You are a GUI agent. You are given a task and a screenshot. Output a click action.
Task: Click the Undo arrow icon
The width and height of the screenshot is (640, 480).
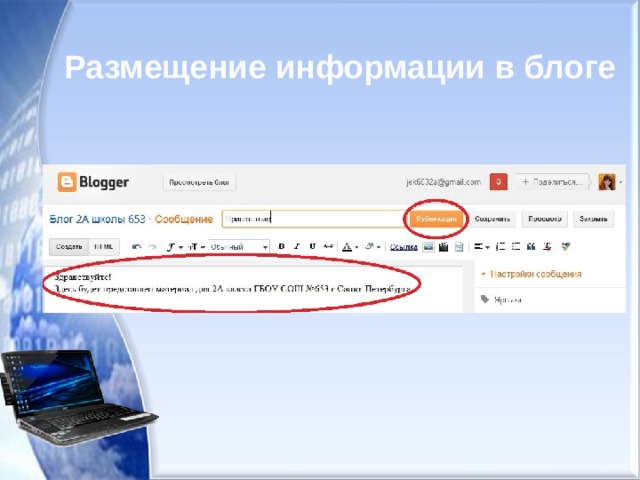137,247
